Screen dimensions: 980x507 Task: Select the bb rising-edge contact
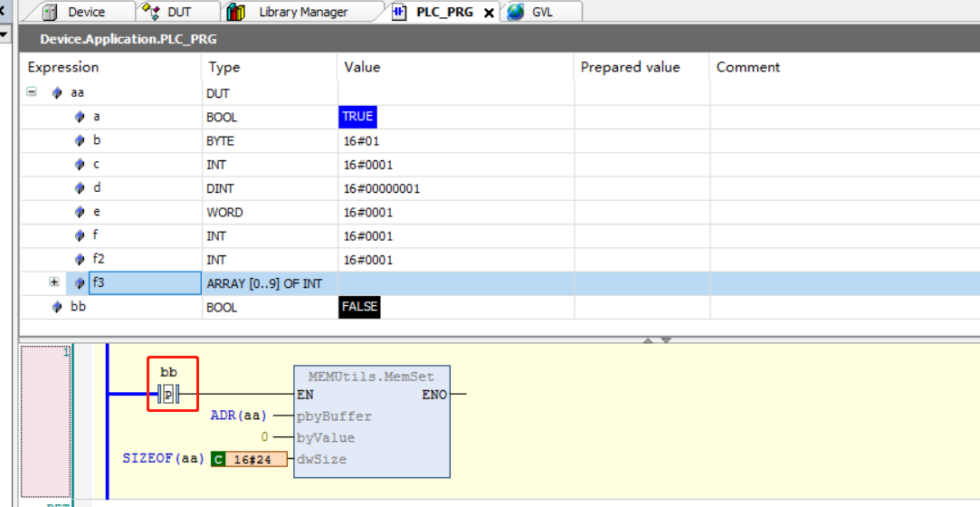[168, 395]
